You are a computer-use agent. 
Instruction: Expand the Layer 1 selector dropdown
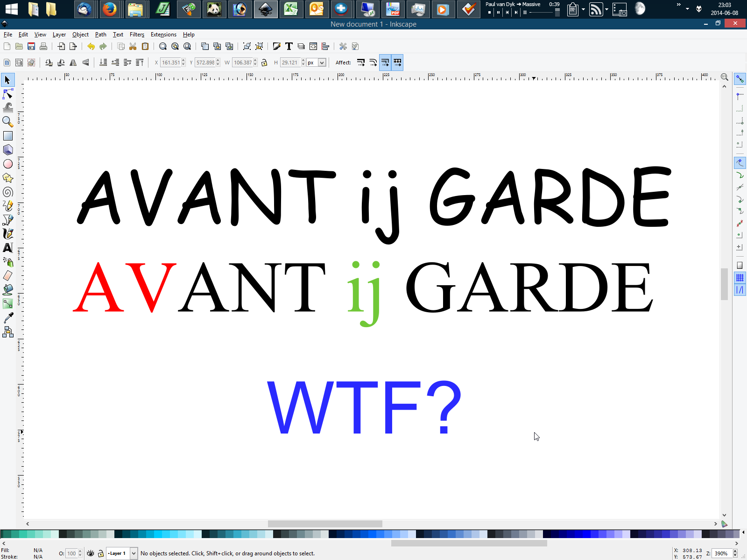[134, 553]
